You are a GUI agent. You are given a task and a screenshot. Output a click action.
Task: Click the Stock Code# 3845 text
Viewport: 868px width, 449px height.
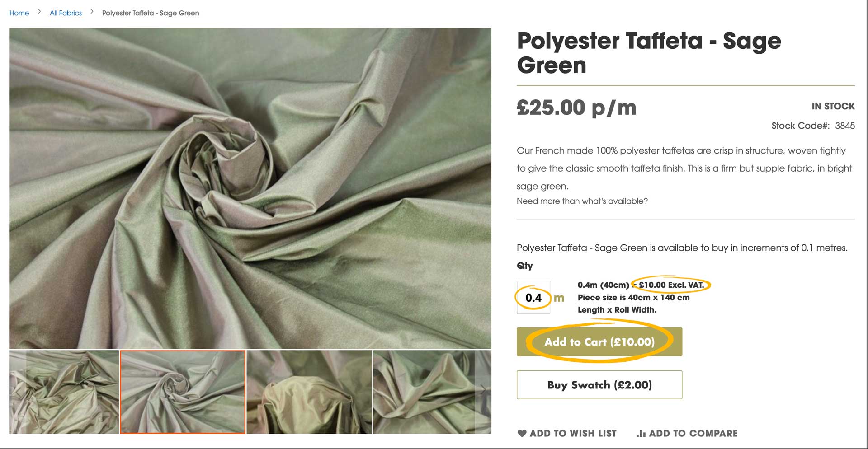click(x=812, y=126)
